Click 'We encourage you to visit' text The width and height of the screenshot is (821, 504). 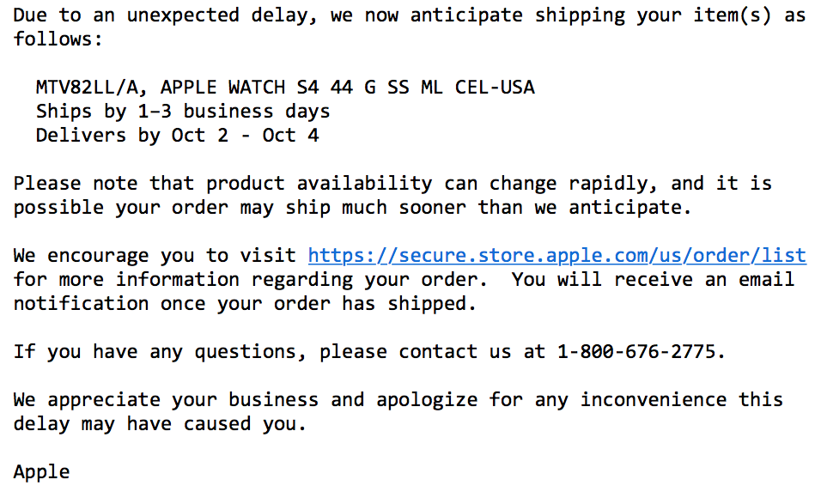pos(155,256)
